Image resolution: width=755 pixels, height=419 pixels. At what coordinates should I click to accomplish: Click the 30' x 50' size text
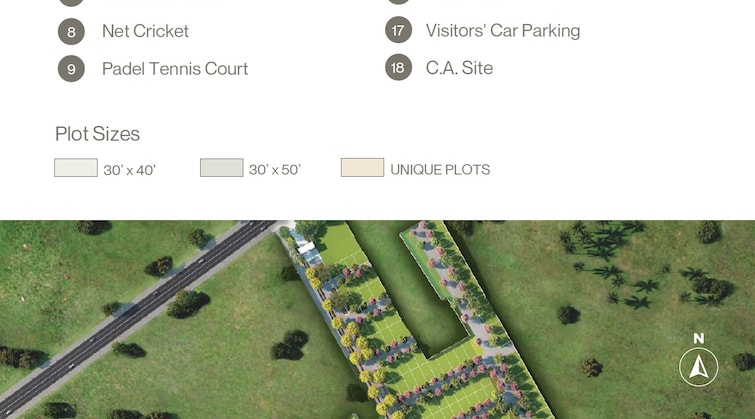coord(275,170)
